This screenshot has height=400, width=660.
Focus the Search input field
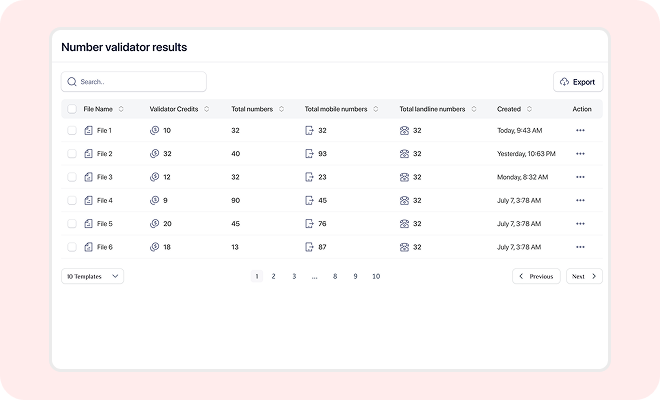pyautogui.click(x=134, y=82)
